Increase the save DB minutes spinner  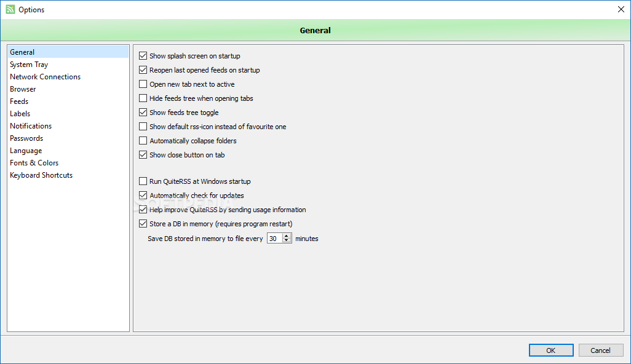(287, 235)
